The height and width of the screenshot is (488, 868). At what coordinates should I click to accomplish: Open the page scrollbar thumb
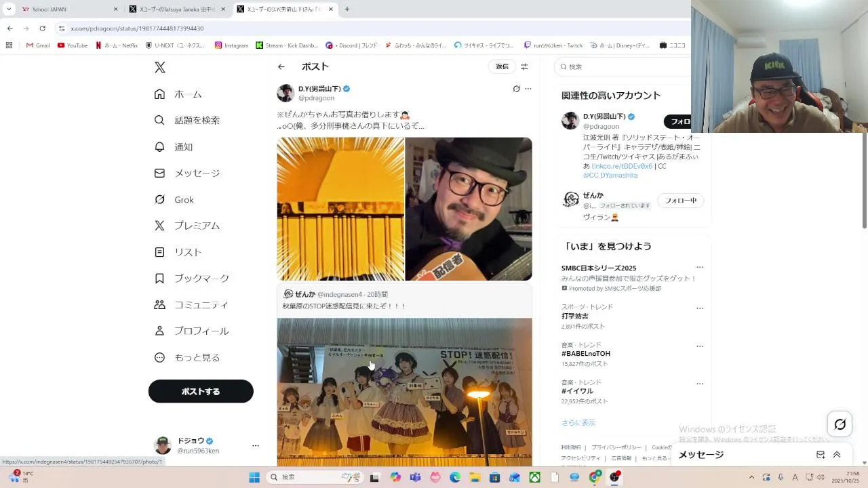click(x=864, y=182)
